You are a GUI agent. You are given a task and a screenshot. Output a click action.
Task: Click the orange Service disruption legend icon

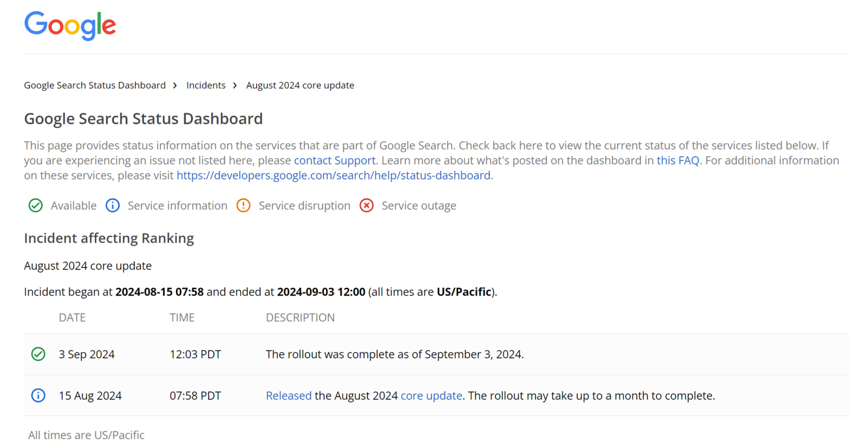pos(243,206)
